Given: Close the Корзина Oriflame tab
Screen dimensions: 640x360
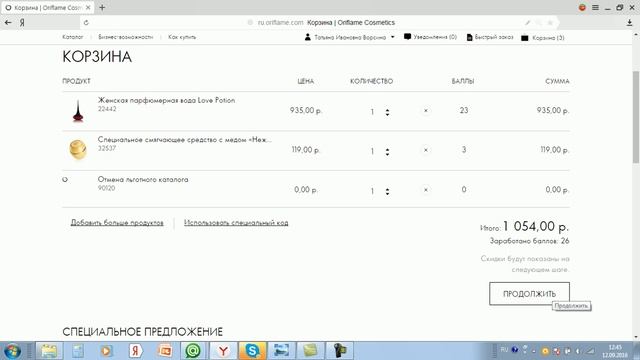Looking at the screenshot, I should [x=88, y=7].
